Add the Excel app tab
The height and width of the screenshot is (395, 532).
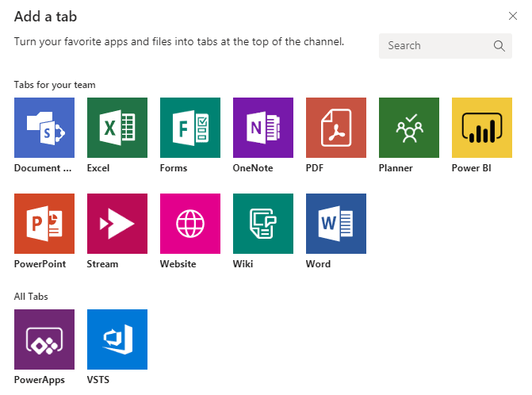click(117, 128)
